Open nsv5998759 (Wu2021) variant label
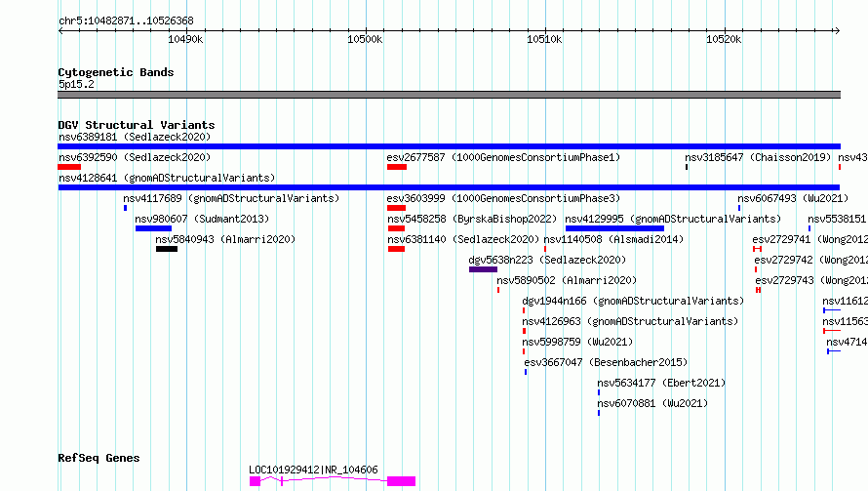 577,342
